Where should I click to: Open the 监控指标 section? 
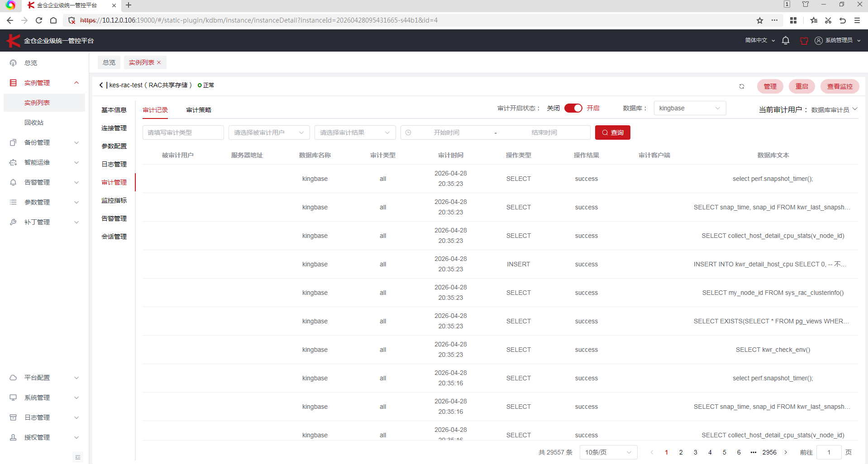click(114, 200)
